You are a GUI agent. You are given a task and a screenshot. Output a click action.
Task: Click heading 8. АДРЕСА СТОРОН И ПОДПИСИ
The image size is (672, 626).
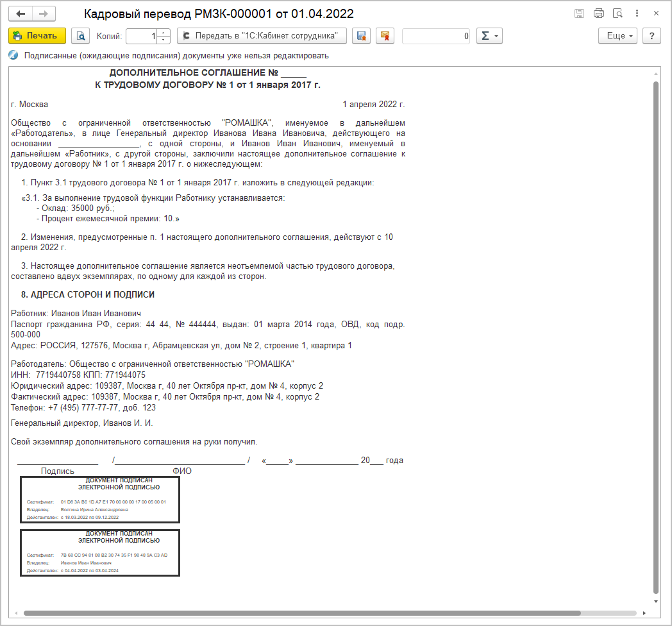coord(88,294)
